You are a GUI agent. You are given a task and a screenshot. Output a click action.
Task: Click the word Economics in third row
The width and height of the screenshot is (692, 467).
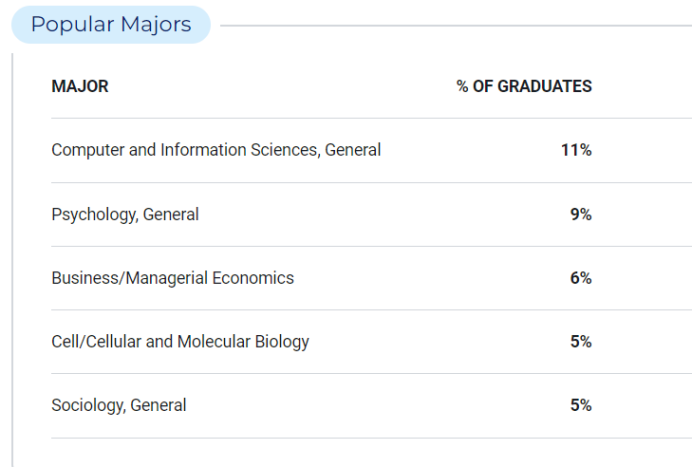pyautogui.click(x=253, y=278)
